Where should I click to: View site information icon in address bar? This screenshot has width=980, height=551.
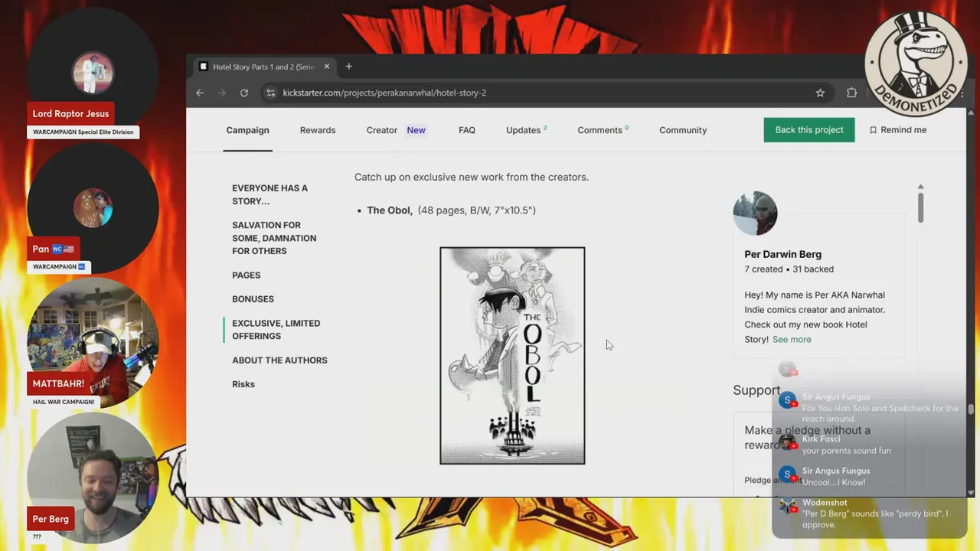270,93
